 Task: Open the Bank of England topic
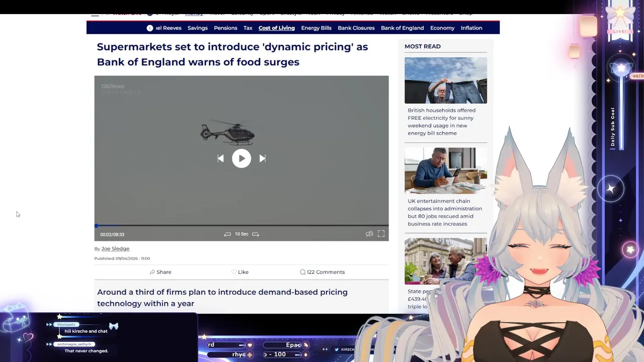(403, 28)
